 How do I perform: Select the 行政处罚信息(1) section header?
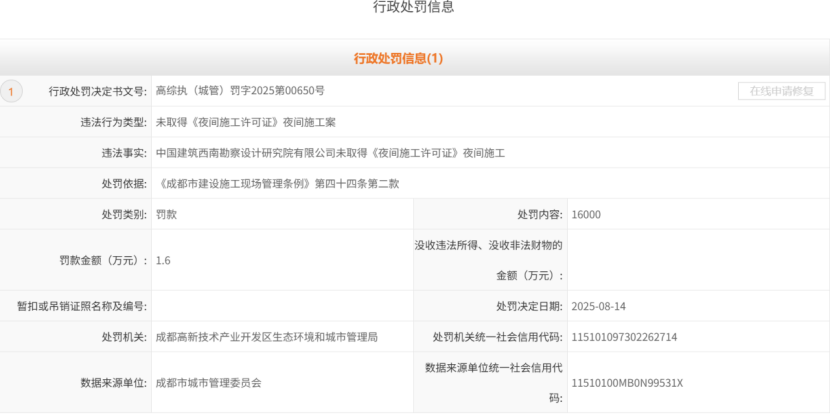click(398, 59)
